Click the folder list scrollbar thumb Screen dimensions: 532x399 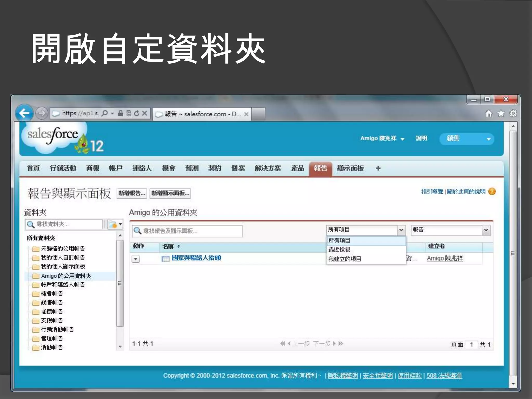pos(120,283)
